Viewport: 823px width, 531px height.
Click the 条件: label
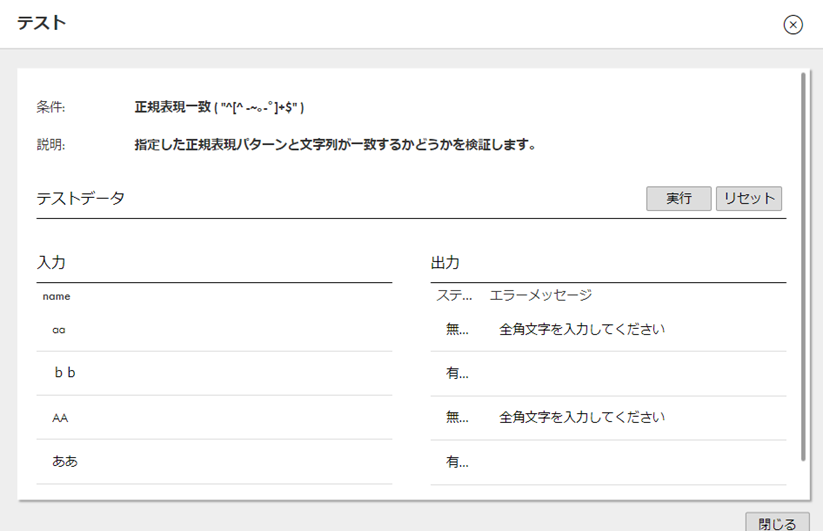point(51,107)
